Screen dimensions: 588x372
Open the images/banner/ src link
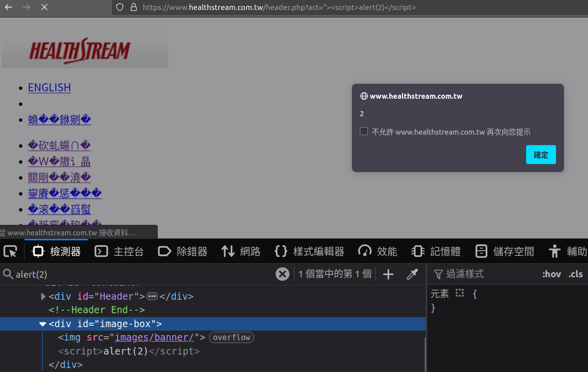pos(154,337)
